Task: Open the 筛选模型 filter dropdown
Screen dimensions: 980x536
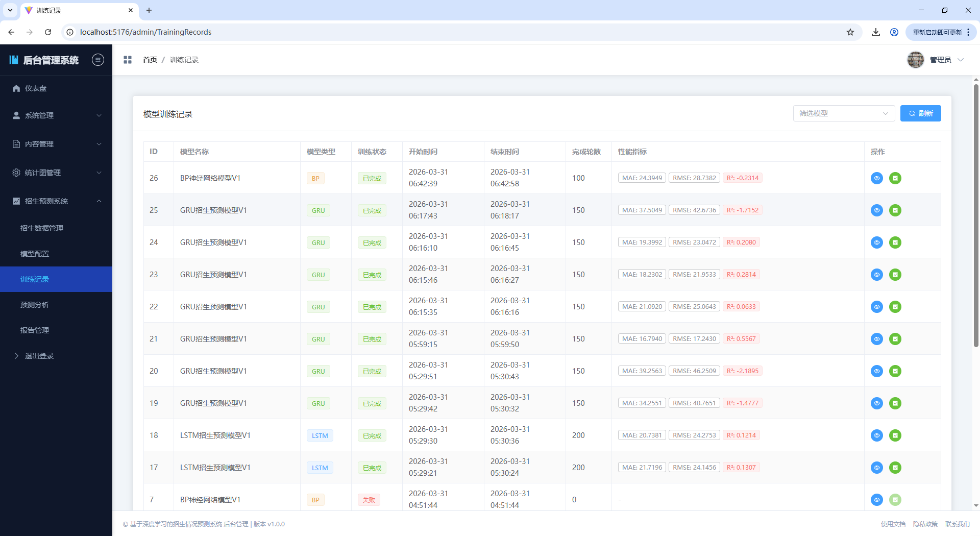Action: pos(844,113)
